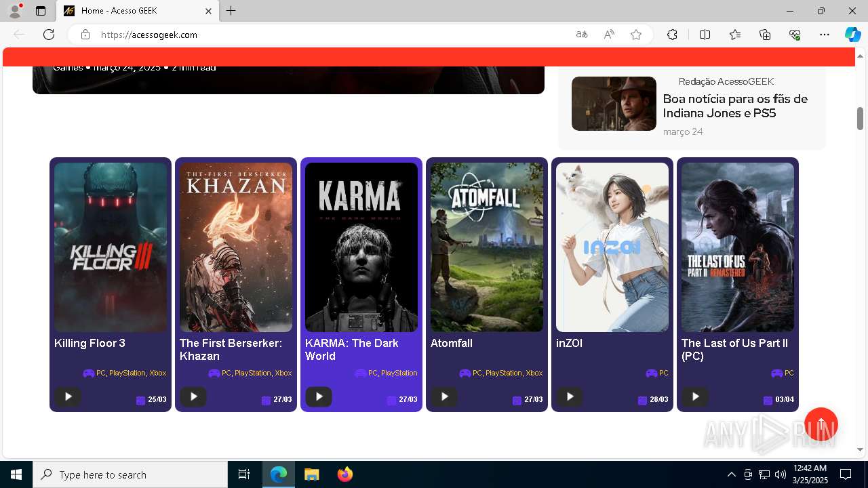The width and height of the screenshot is (868, 488).
Task: Open the Edge profile avatar
Action: tap(15, 11)
